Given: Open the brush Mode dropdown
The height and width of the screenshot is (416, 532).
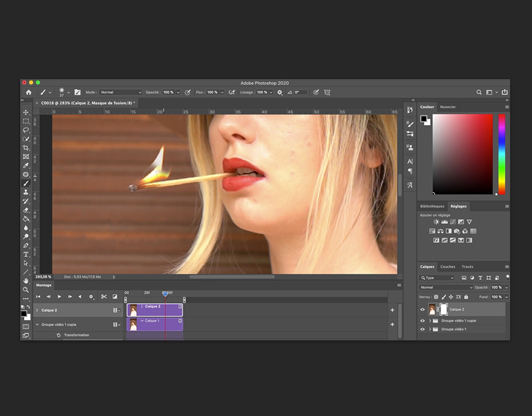Looking at the screenshot, I should (121, 92).
